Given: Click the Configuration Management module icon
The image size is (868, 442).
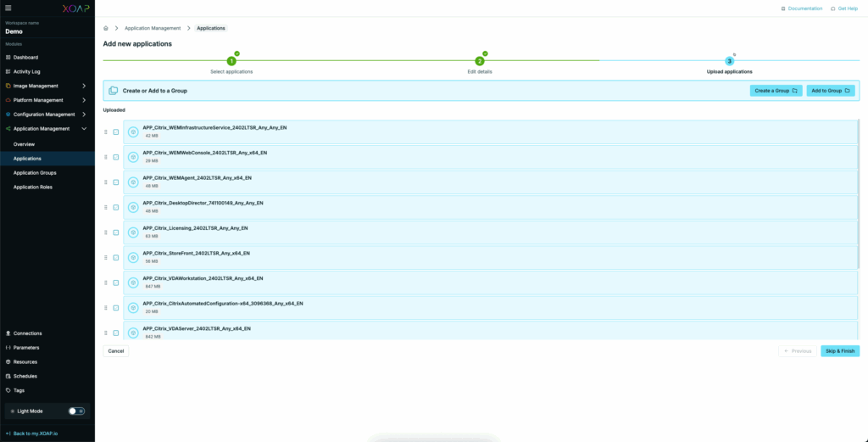Looking at the screenshot, I should (x=8, y=115).
